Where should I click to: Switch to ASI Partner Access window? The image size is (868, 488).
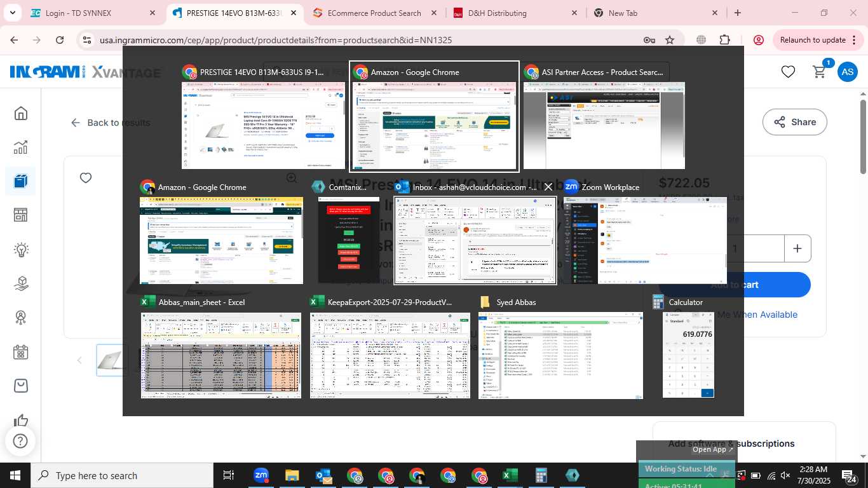click(604, 116)
